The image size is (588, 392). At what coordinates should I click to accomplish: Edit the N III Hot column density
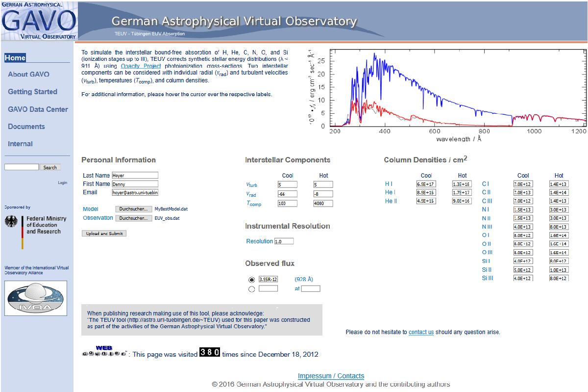click(559, 227)
